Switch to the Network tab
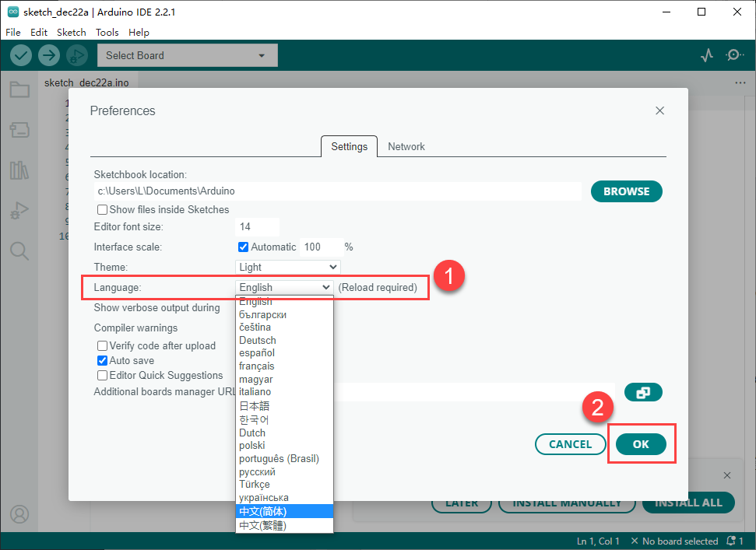 [406, 146]
